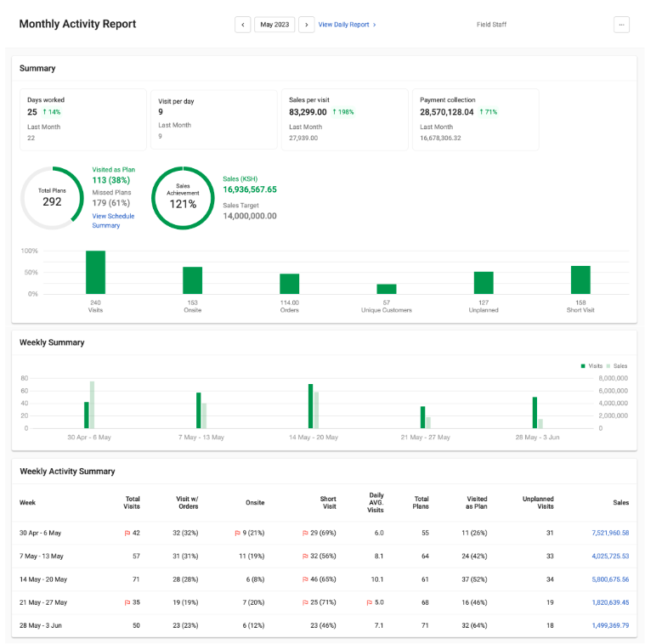Click the red flag beside 5.0 daily average
The height and width of the screenshot is (644, 645).
pos(370,602)
